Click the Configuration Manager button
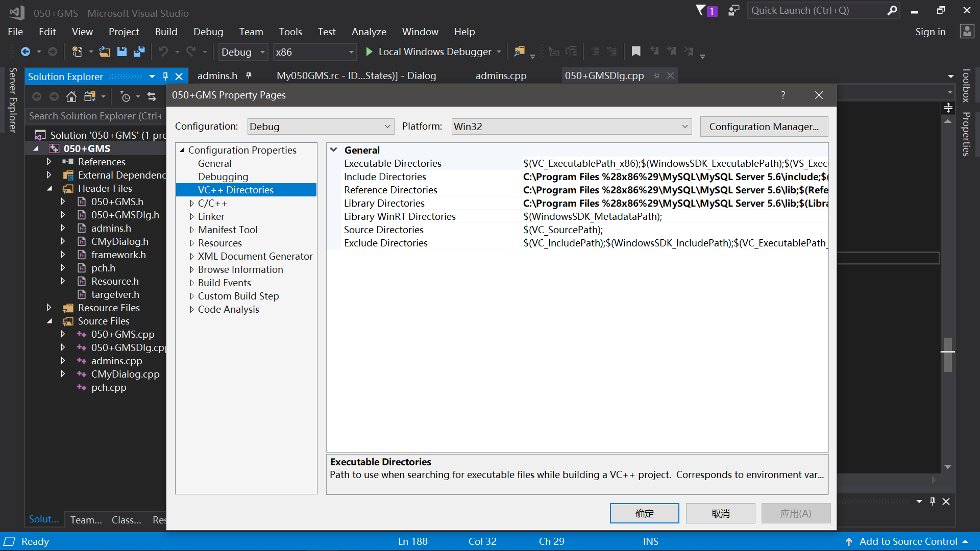Screen dimensions: 980x551 (764, 126)
